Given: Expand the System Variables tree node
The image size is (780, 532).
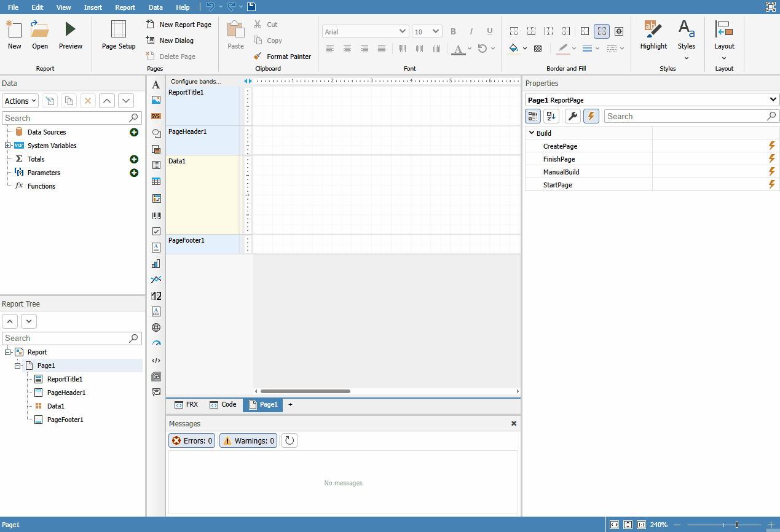Looking at the screenshot, I should (x=7, y=146).
